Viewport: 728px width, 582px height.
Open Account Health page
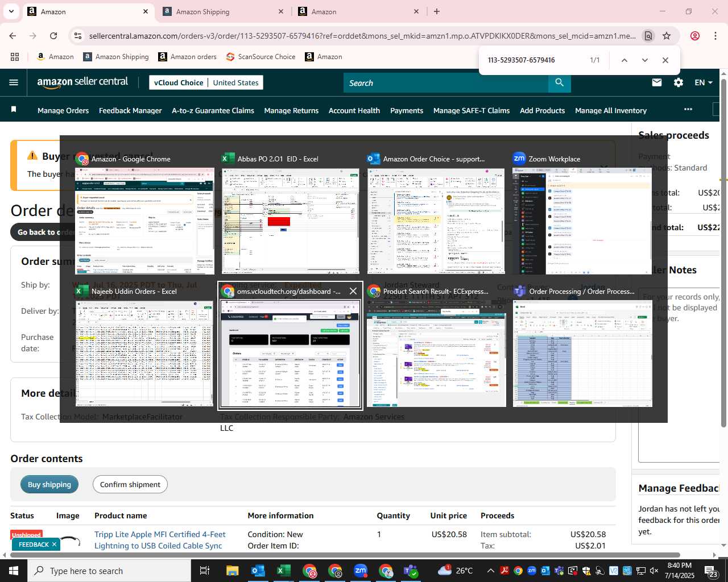click(x=354, y=110)
